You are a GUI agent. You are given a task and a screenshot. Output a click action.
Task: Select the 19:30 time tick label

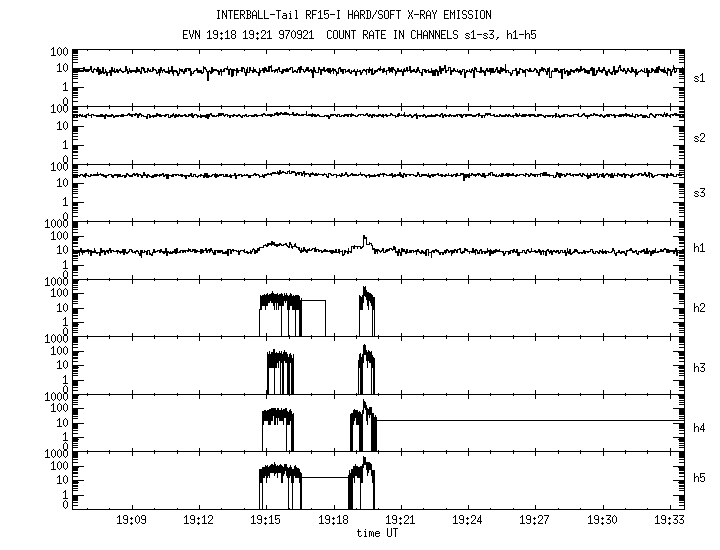click(601, 521)
